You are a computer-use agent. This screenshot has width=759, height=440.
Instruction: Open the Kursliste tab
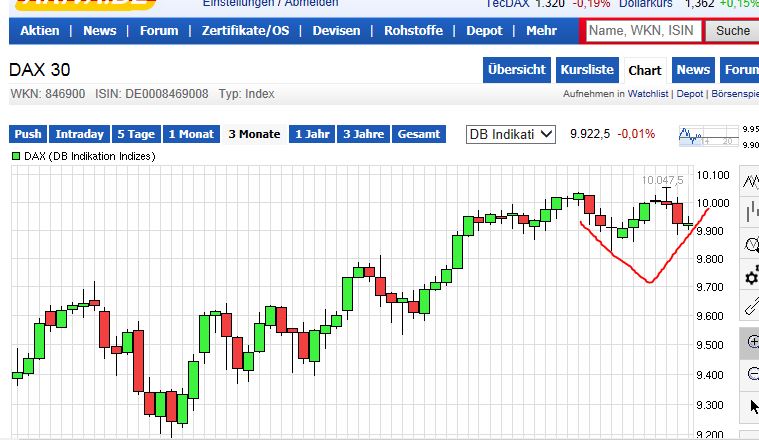click(587, 70)
